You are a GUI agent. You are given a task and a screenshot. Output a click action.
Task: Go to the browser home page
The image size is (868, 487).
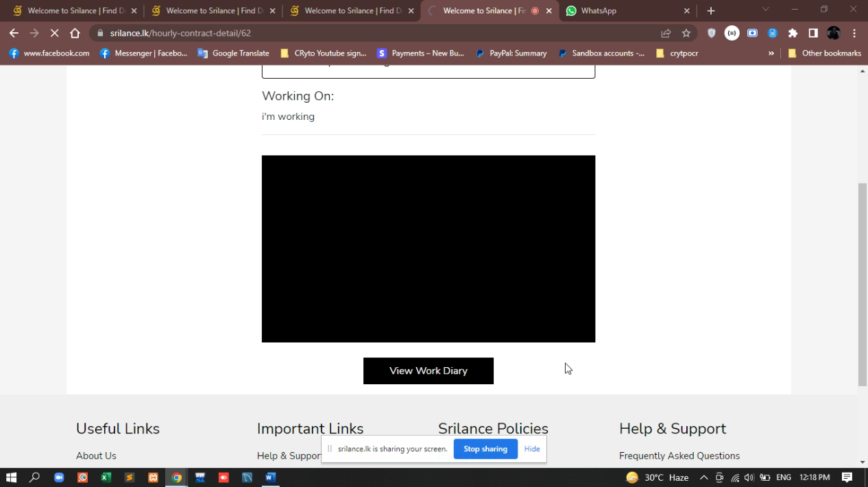pos(75,33)
